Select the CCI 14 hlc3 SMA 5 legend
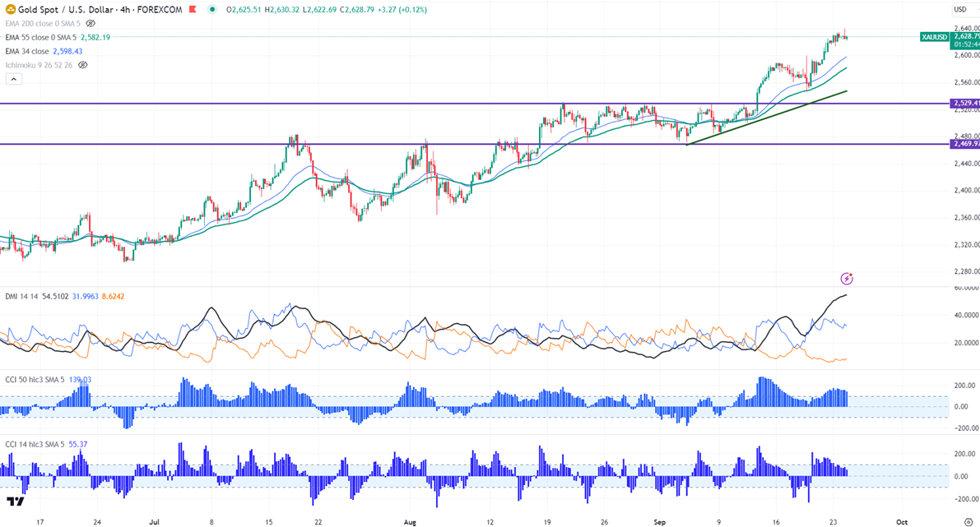This screenshot has width=980, height=527. (x=35, y=445)
